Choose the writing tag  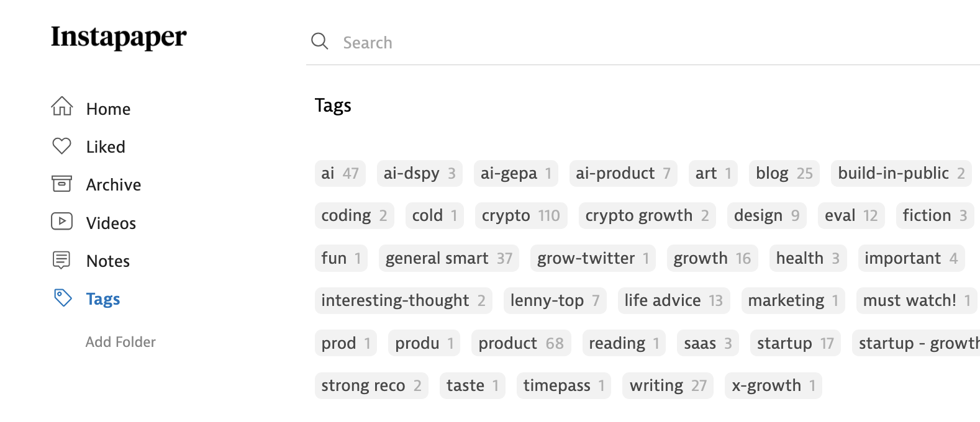coord(668,385)
